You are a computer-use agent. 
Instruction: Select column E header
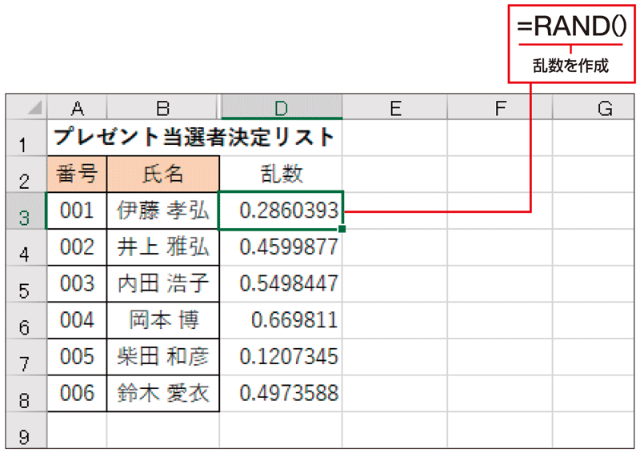[395, 107]
